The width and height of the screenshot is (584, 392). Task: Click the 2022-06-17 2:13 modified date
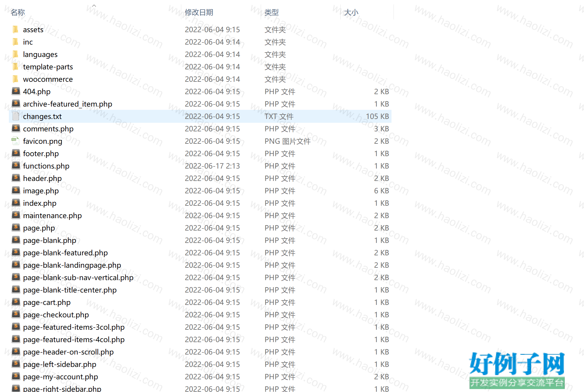(x=212, y=166)
